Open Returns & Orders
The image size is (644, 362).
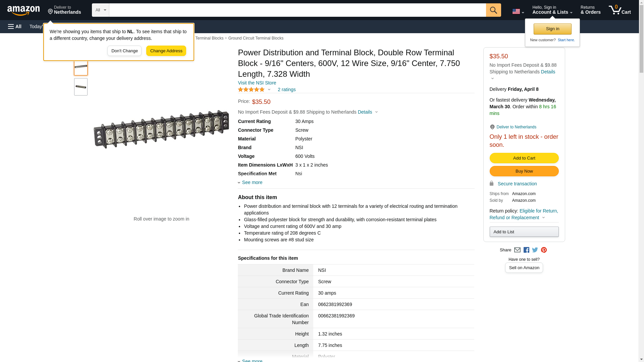tap(590, 10)
